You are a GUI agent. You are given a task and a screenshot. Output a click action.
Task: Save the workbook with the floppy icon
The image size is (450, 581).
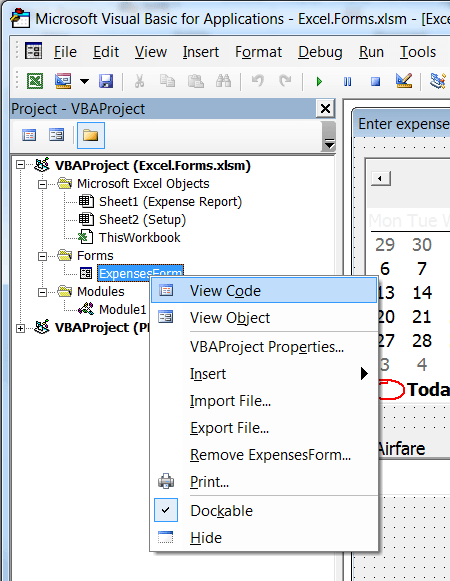pos(106,81)
